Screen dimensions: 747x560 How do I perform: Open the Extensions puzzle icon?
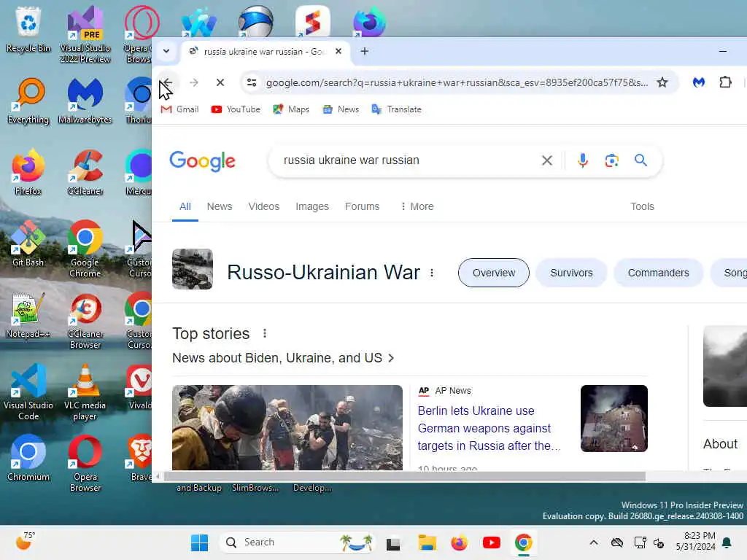click(725, 82)
